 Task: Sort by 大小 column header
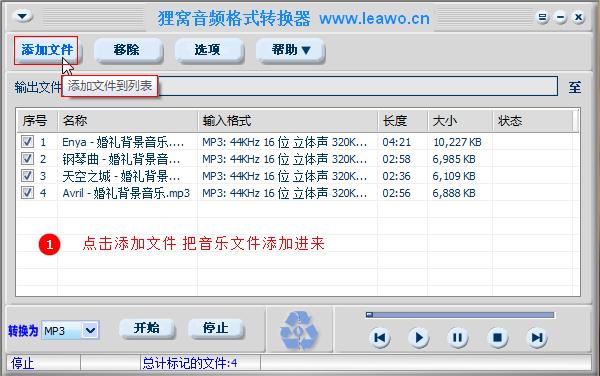(x=460, y=121)
